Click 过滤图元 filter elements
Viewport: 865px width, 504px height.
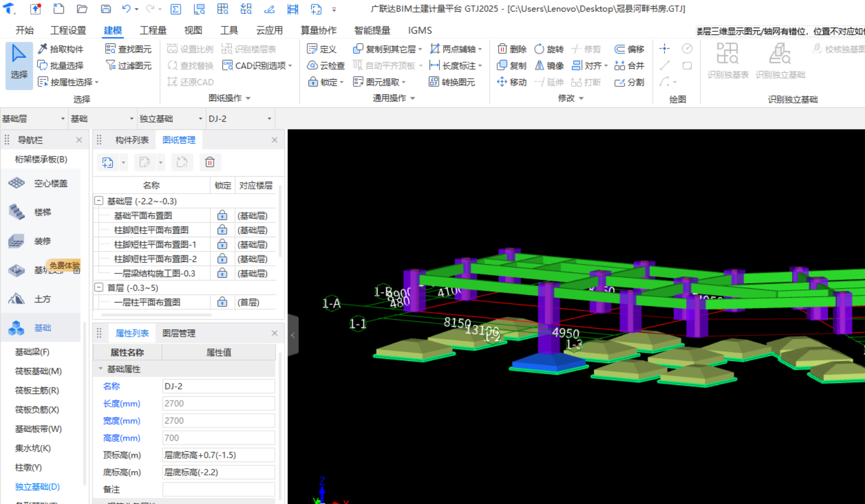point(128,65)
